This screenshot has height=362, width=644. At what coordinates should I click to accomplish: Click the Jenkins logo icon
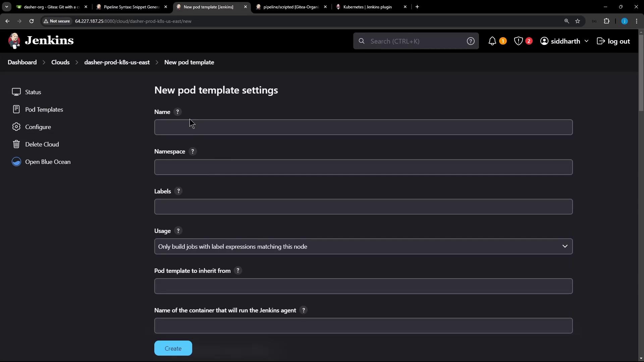[14, 41]
